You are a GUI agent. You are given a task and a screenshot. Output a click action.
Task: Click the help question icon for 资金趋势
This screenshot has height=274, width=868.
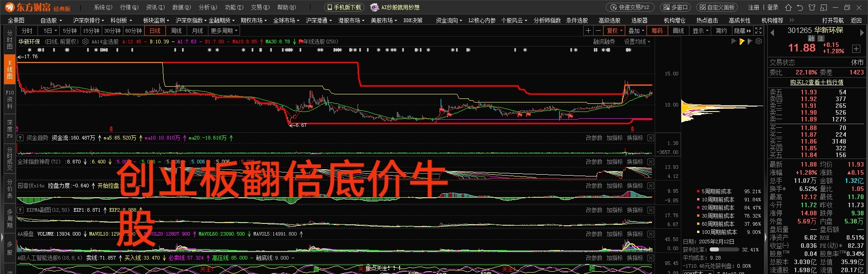point(20,138)
